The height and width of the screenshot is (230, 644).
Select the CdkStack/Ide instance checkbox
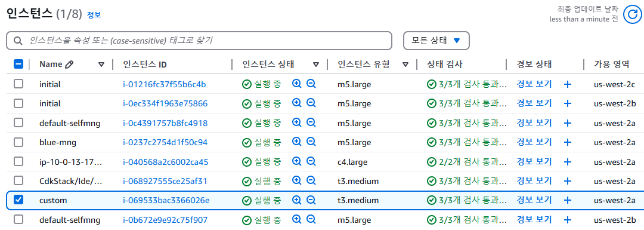coord(18,180)
